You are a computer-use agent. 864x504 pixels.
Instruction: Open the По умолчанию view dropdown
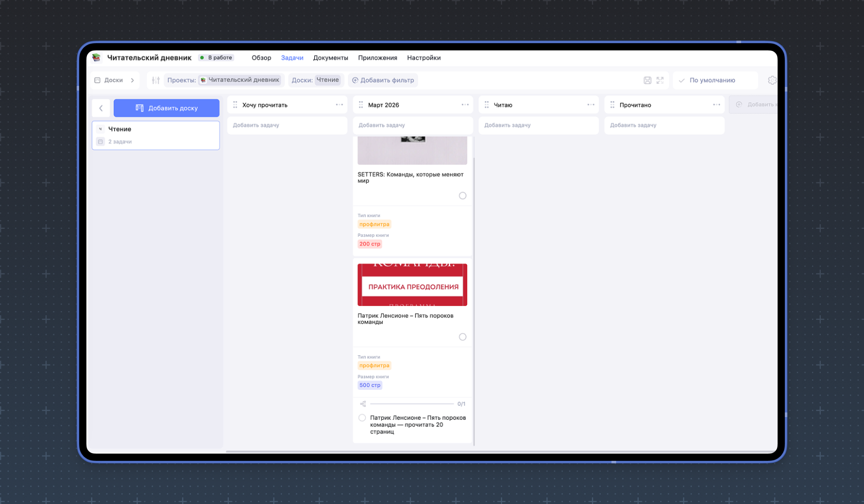tap(715, 80)
